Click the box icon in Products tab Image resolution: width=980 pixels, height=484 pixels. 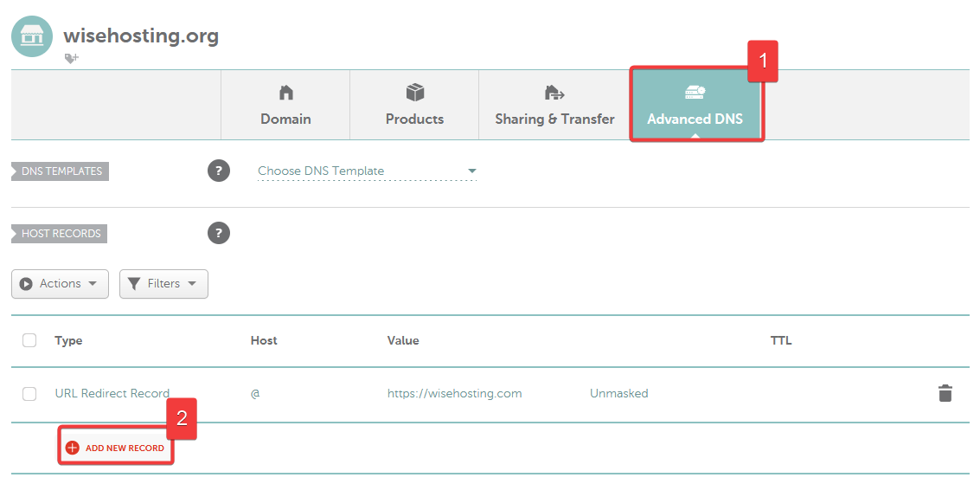pos(415,94)
